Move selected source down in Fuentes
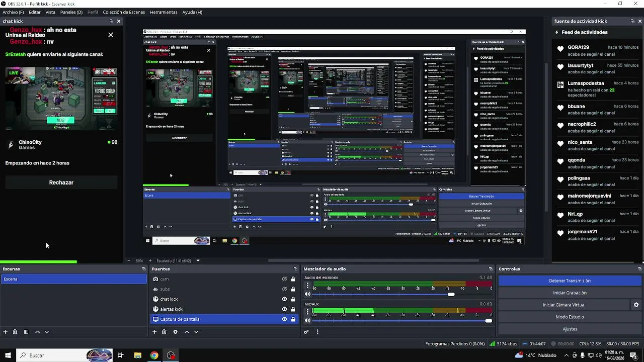The width and height of the screenshot is (644, 362). click(x=196, y=332)
